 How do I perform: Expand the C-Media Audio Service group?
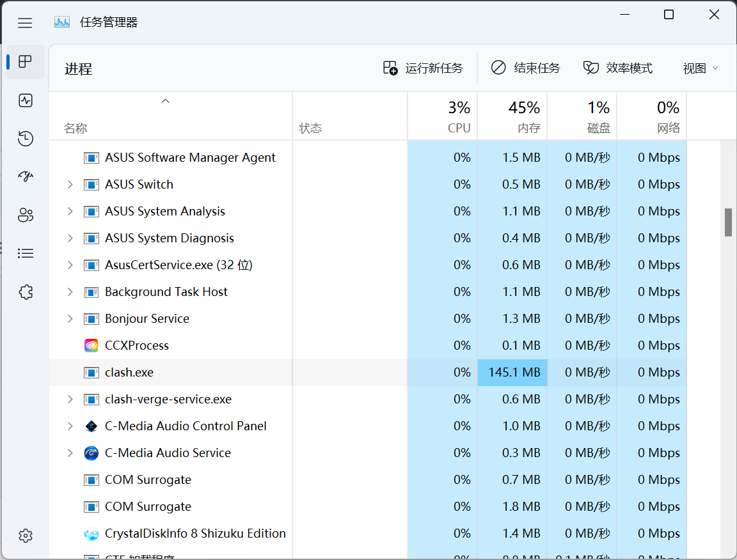[70, 453]
